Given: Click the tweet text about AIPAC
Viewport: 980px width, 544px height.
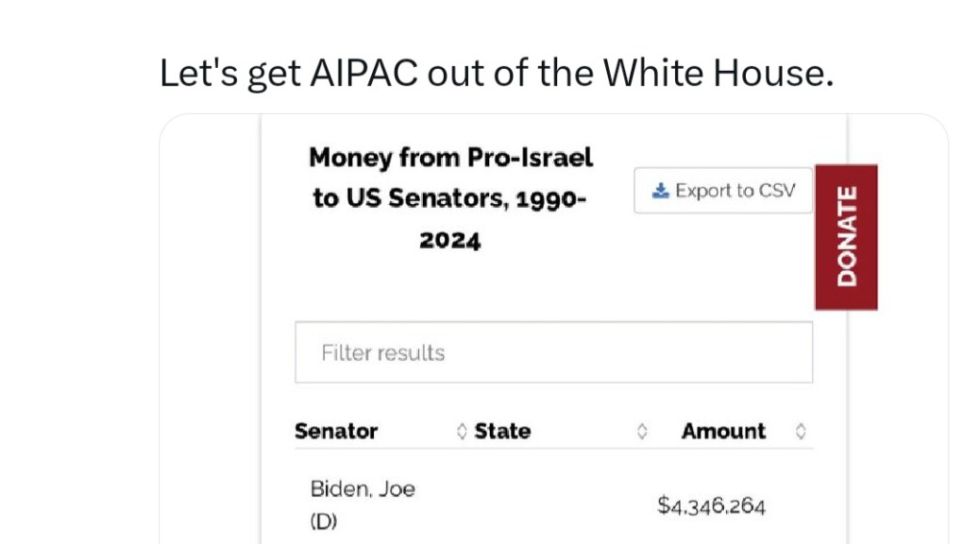Looking at the screenshot, I should click(497, 73).
